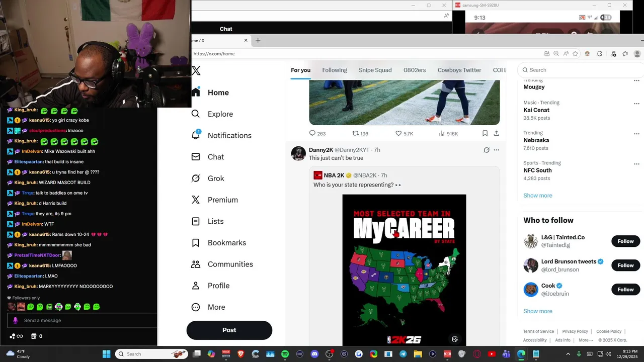Open the Terms of Service link
This screenshot has width=644, height=362.
(538, 331)
